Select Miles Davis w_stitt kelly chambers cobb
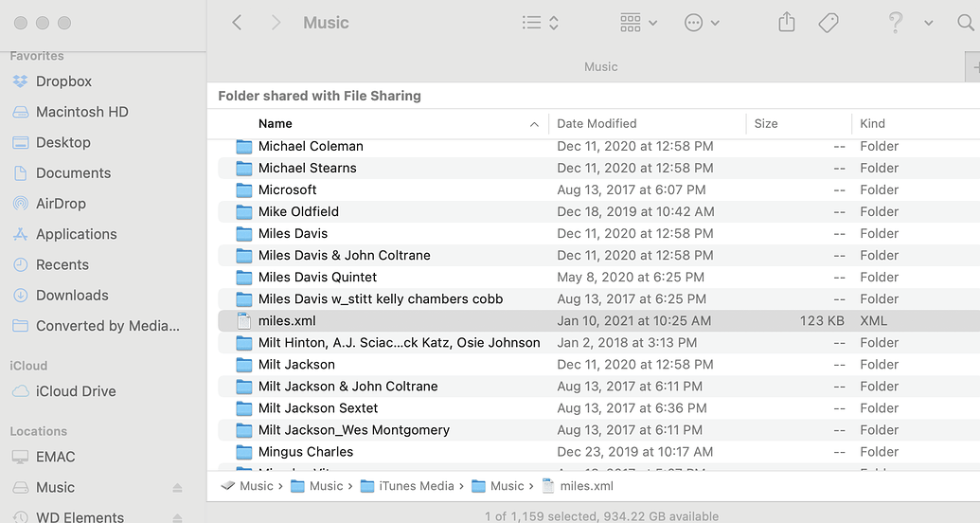This screenshot has height=523, width=980. click(381, 299)
